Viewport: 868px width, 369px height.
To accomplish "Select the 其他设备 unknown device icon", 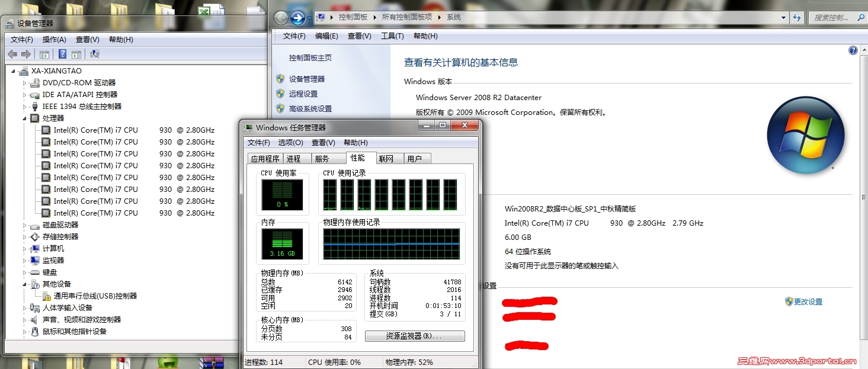I will [x=35, y=284].
